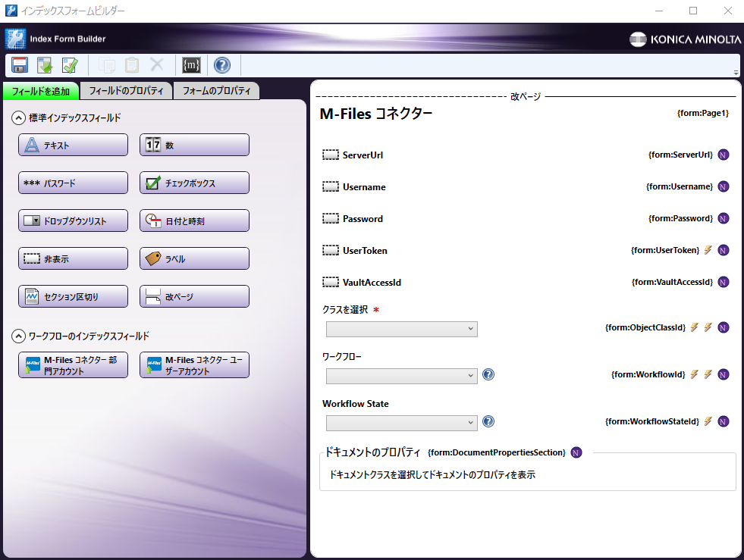
Task: Click the N badge beside DocumentPropertiesSection
Action: pyautogui.click(x=576, y=452)
